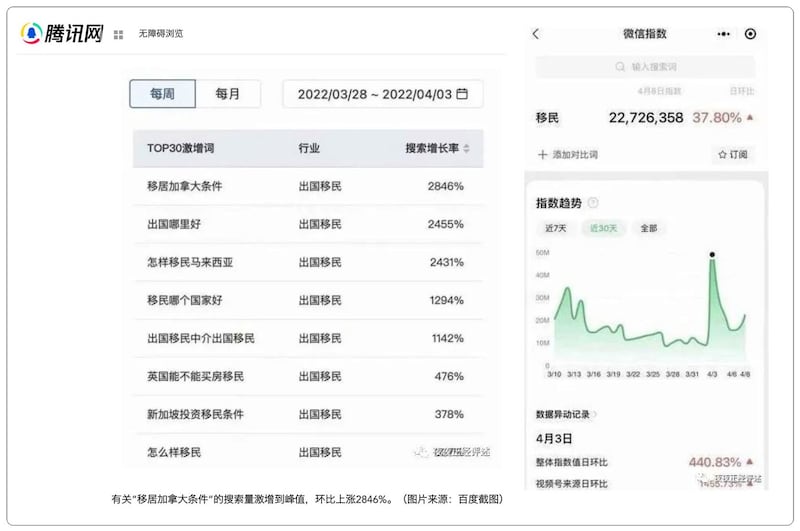Image resolution: width=800 pixels, height=531 pixels.
Task: Click the Tencent 腾讯网 logo
Action: 62,33
